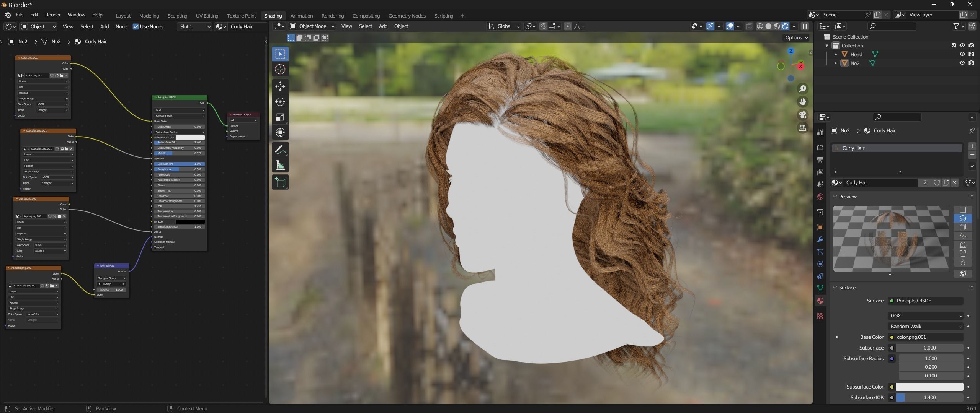Open the Slot 1 material slot dropdown

194,26
